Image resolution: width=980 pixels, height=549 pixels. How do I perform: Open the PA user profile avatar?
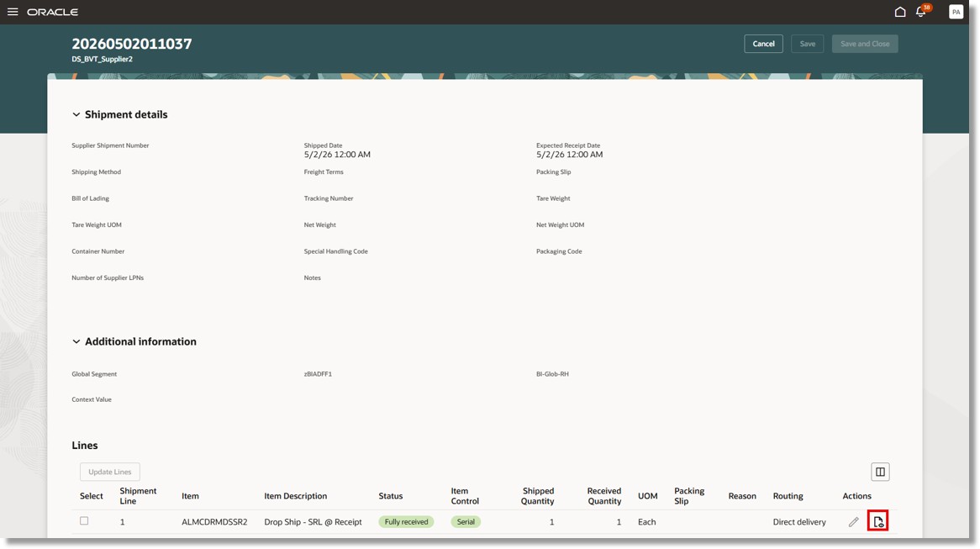956,12
